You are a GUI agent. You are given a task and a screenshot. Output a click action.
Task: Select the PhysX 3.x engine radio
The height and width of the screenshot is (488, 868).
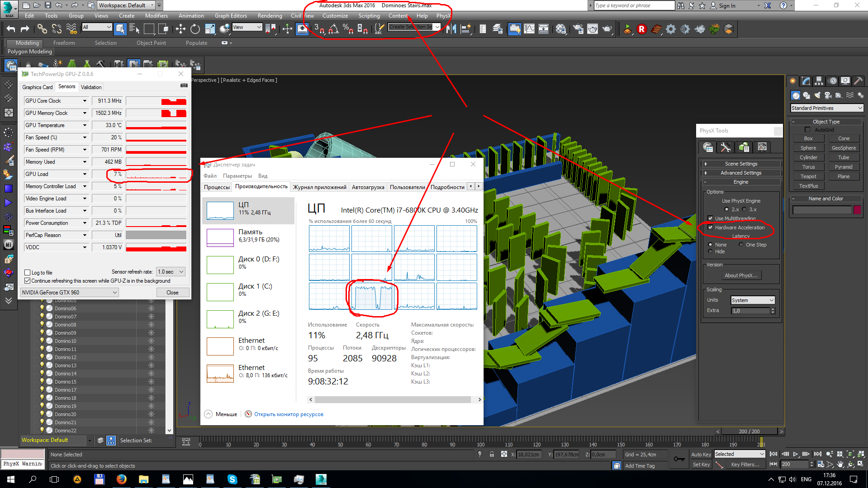(744, 209)
